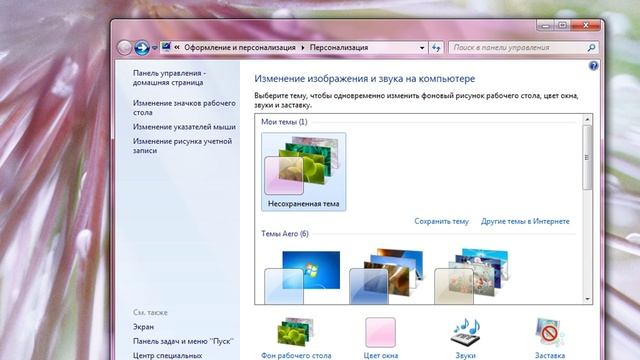Refresh the address bar with the refresh button
Screen dimensions: 640x360
(436, 48)
